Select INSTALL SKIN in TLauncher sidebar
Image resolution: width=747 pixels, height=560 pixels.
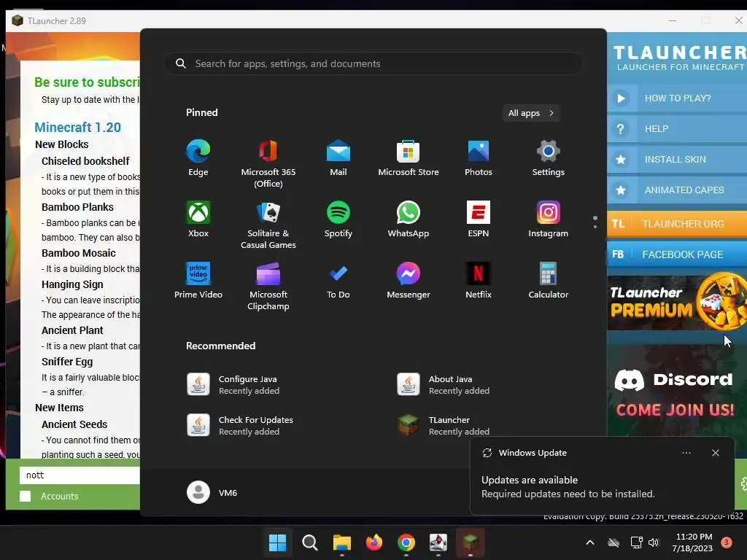tap(676, 160)
